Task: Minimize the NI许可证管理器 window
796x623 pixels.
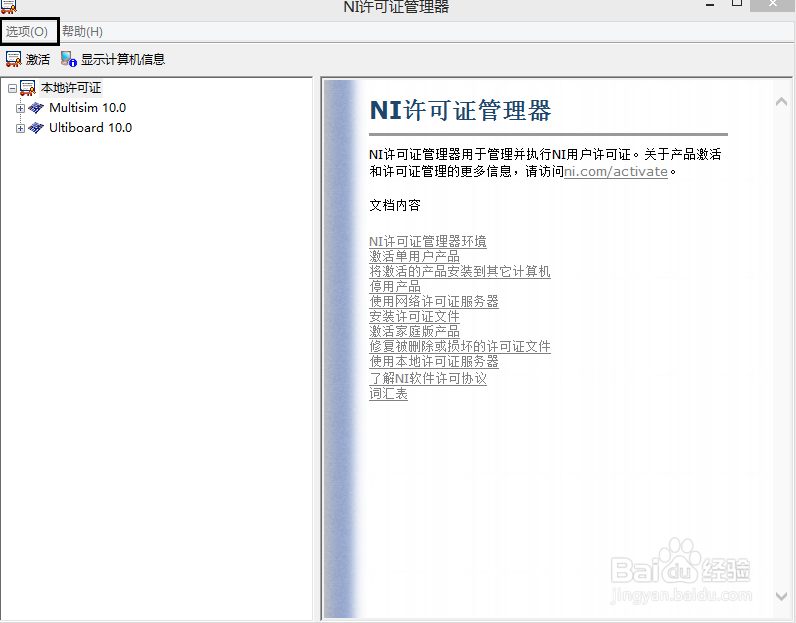Action: point(710,5)
